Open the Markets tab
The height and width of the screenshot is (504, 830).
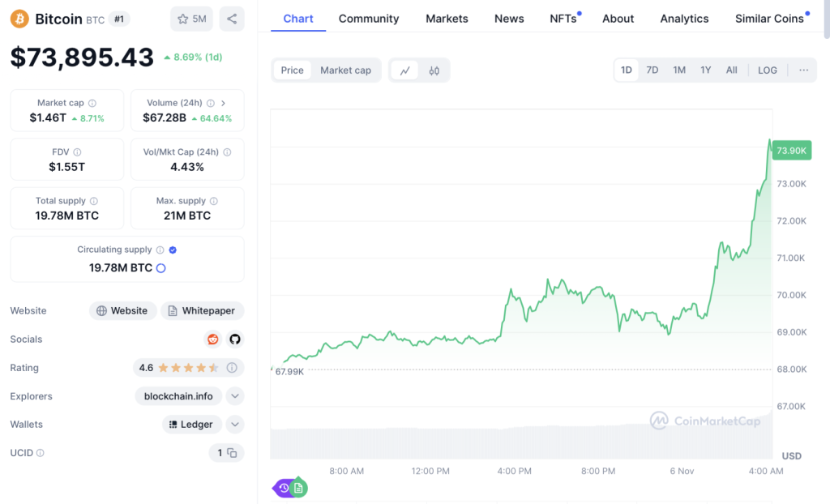447,19
